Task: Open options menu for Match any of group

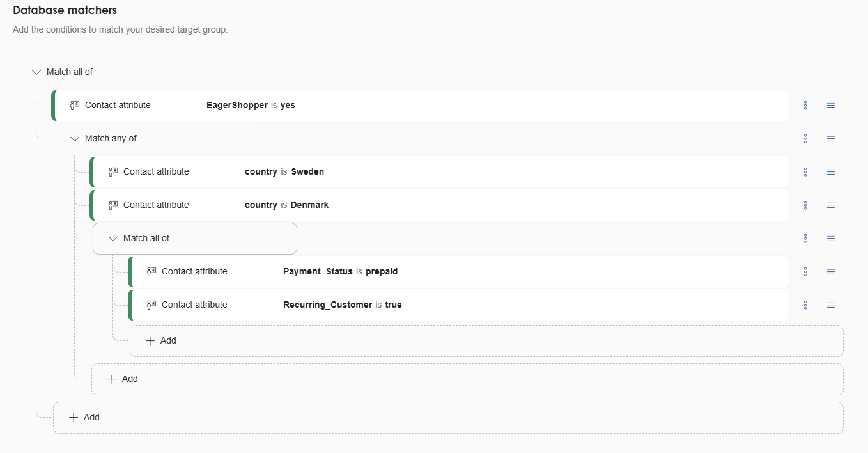Action: [x=805, y=139]
